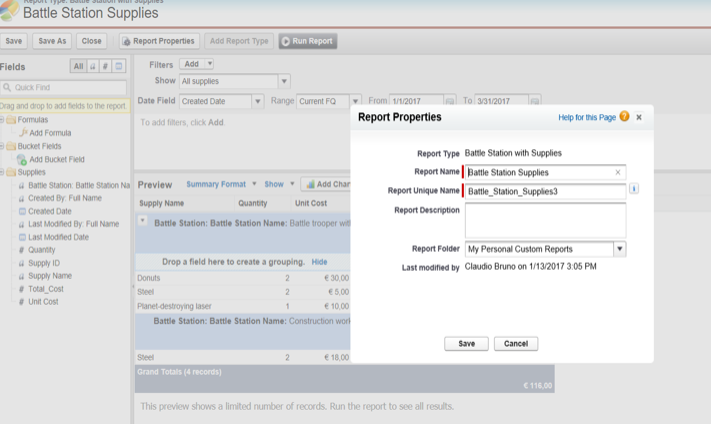Image resolution: width=711 pixels, height=425 pixels.
Task: Click the Supply Name column header
Action: click(x=161, y=203)
